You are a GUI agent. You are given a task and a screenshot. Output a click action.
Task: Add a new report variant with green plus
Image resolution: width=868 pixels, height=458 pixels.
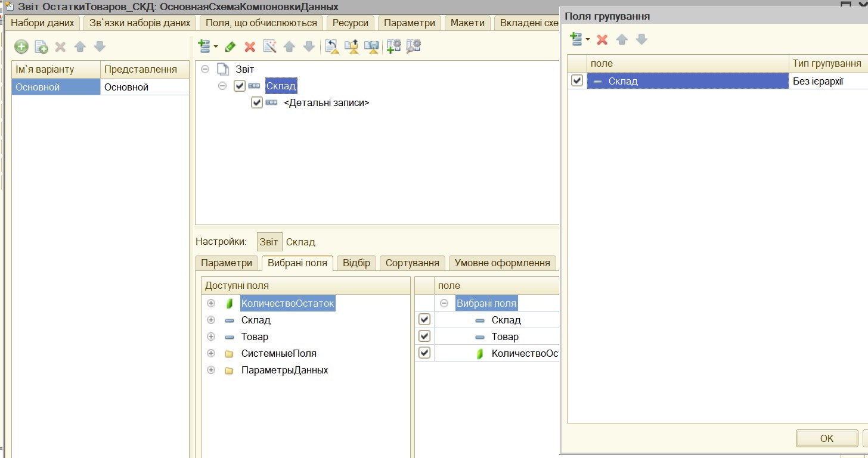[x=21, y=46]
